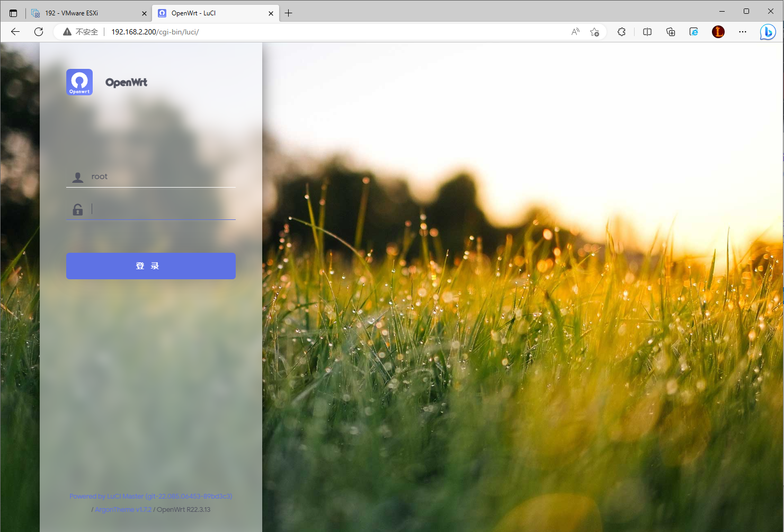Viewport: 784px width, 532px height.
Task: Reload the current page
Action: tap(39, 32)
